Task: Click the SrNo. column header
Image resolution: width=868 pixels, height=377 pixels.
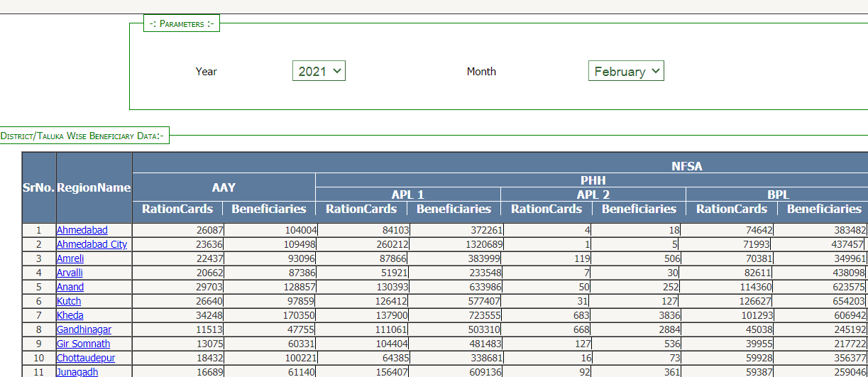Action: pyautogui.click(x=38, y=187)
